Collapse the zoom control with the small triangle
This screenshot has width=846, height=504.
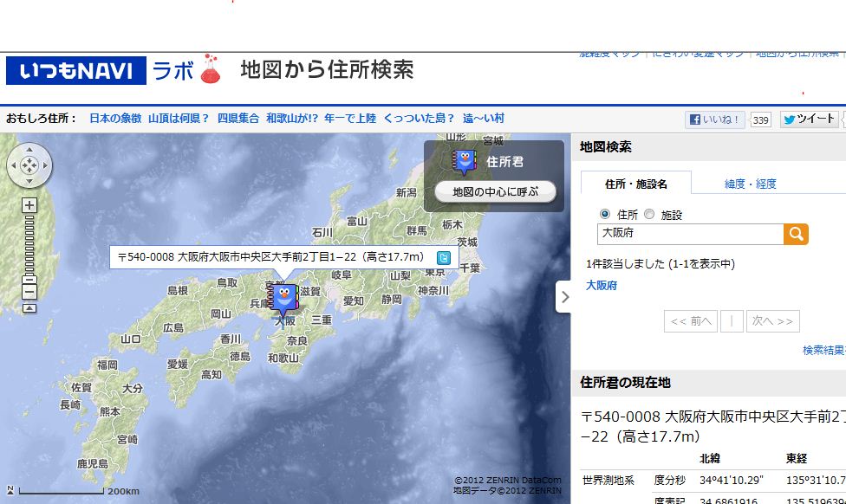click(29, 308)
